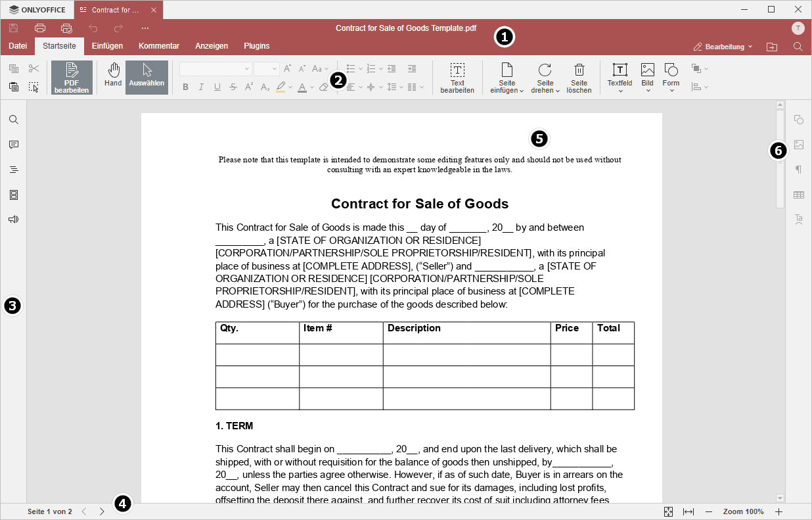The width and height of the screenshot is (812, 520).
Task: Open the Textfeld dropdown
Action: pyautogui.click(x=620, y=78)
